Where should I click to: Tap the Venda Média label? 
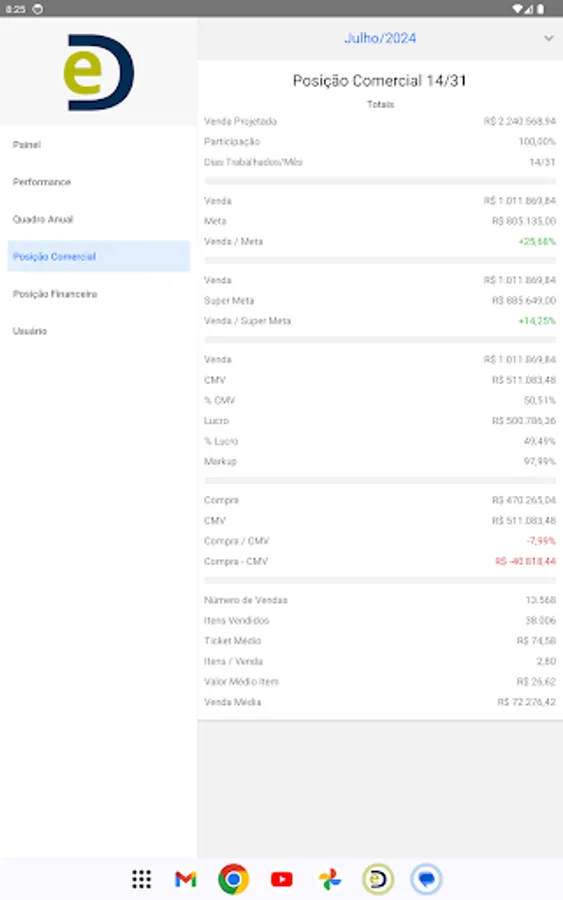[232, 702]
